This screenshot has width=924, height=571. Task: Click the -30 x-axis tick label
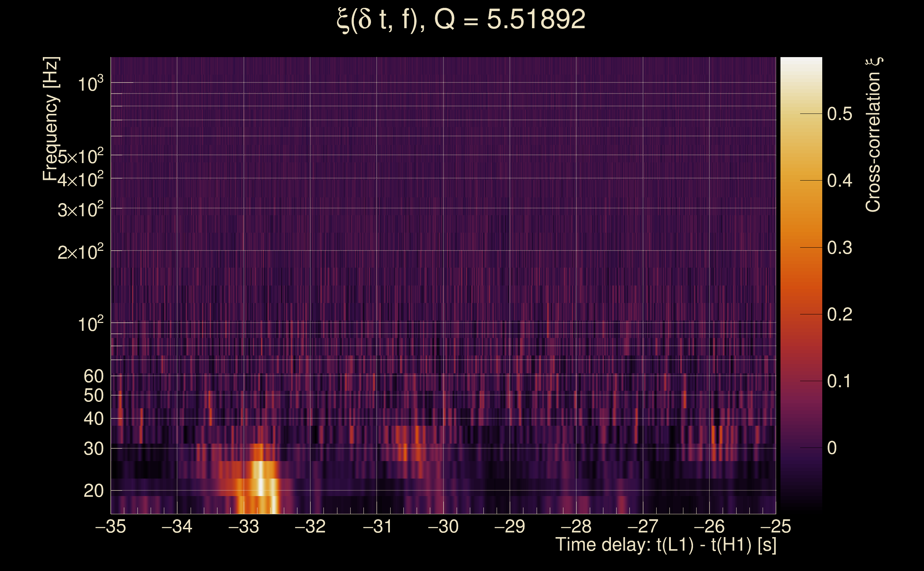tap(443, 527)
